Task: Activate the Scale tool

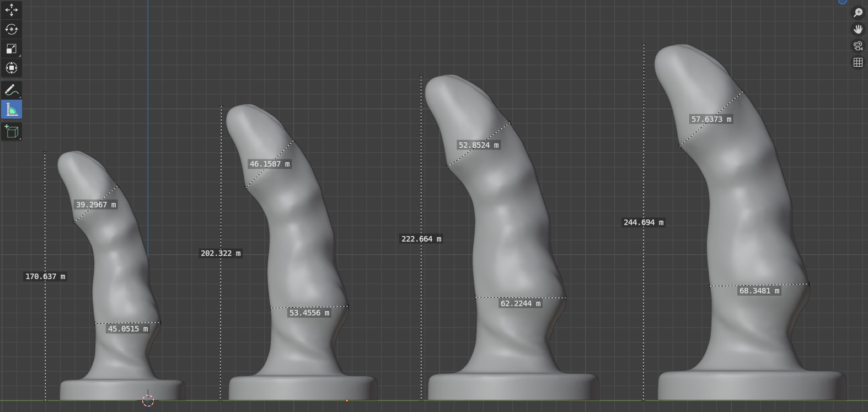Action: point(12,49)
